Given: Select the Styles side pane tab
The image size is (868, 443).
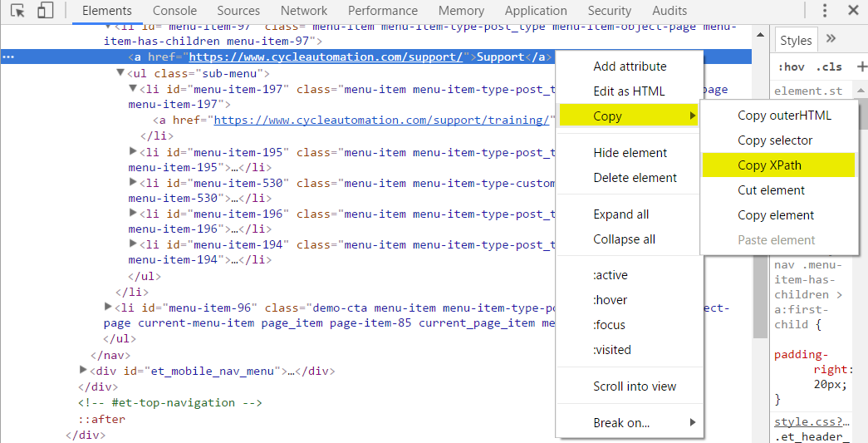Looking at the screenshot, I should 796,41.
